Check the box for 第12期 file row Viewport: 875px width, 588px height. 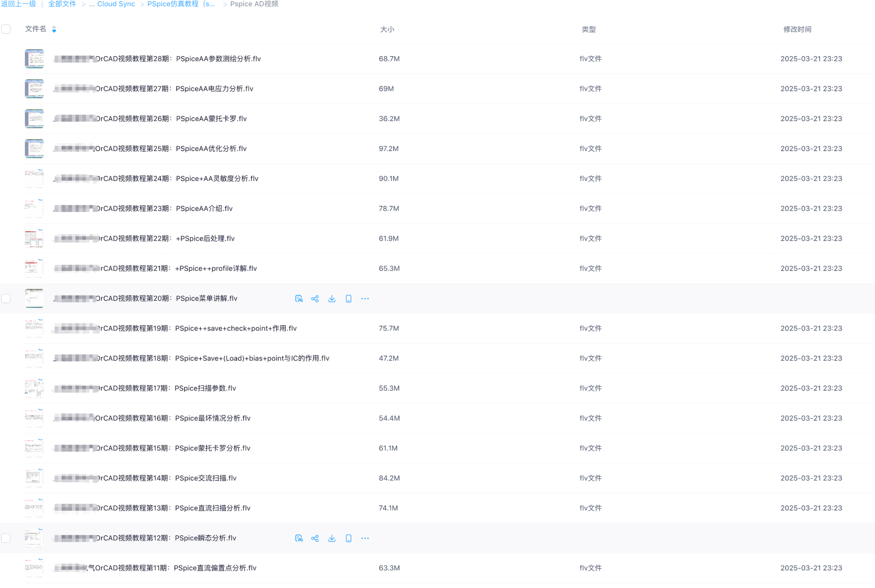point(6,538)
